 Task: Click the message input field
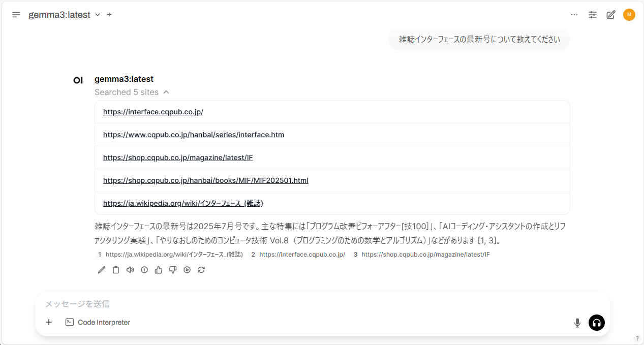[x=305, y=304]
